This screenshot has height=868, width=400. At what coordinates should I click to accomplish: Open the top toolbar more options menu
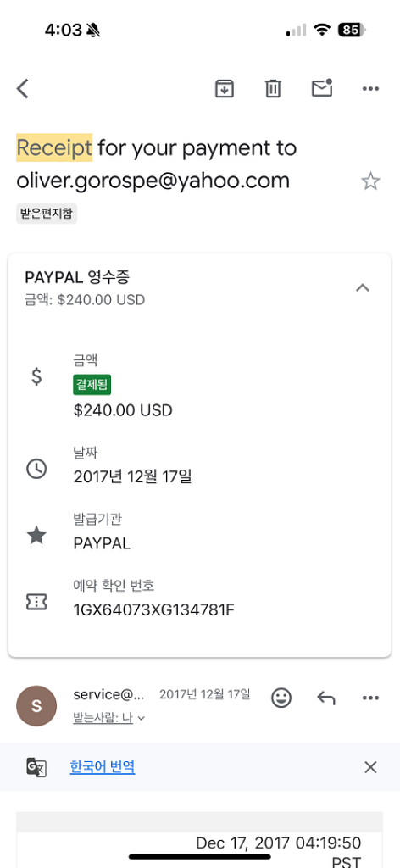coord(370,88)
